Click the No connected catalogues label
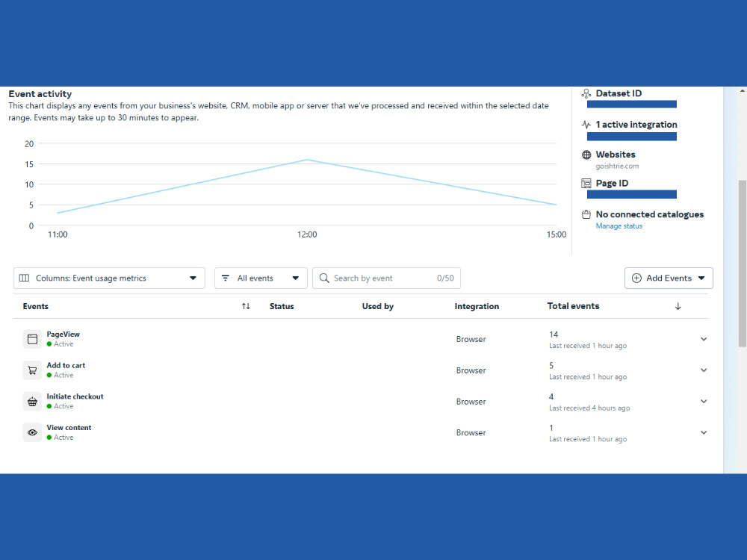Viewport: 747px width, 560px height. (x=649, y=214)
